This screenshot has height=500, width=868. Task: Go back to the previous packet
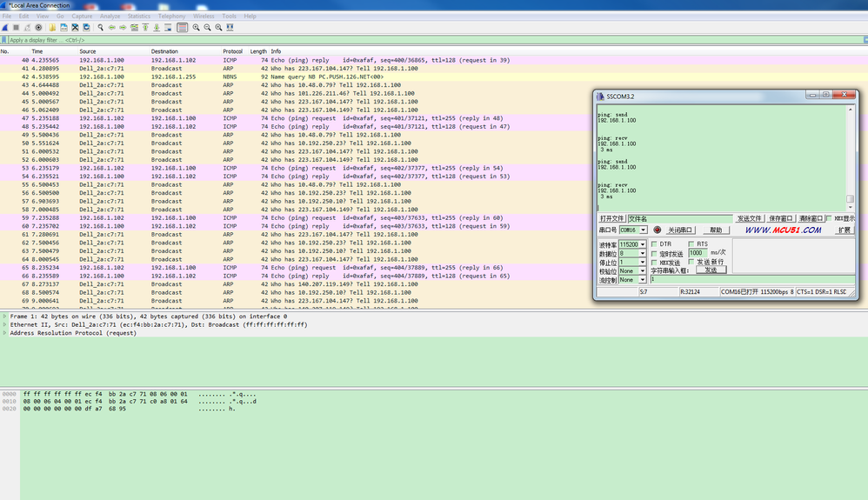tap(112, 28)
